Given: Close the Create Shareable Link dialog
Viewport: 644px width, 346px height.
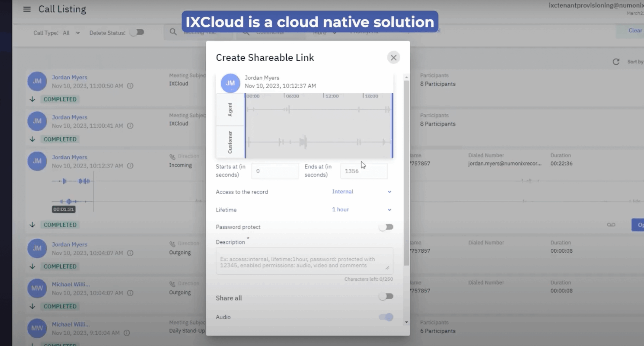Looking at the screenshot, I should click(x=393, y=58).
